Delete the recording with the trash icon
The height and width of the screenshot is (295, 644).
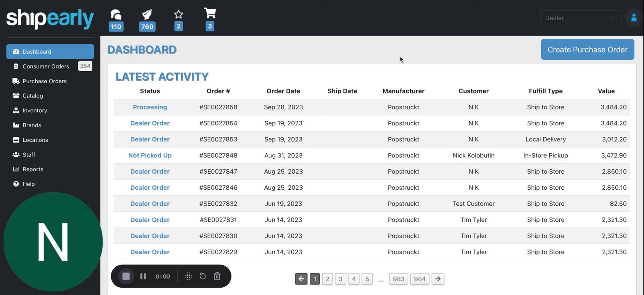click(217, 277)
